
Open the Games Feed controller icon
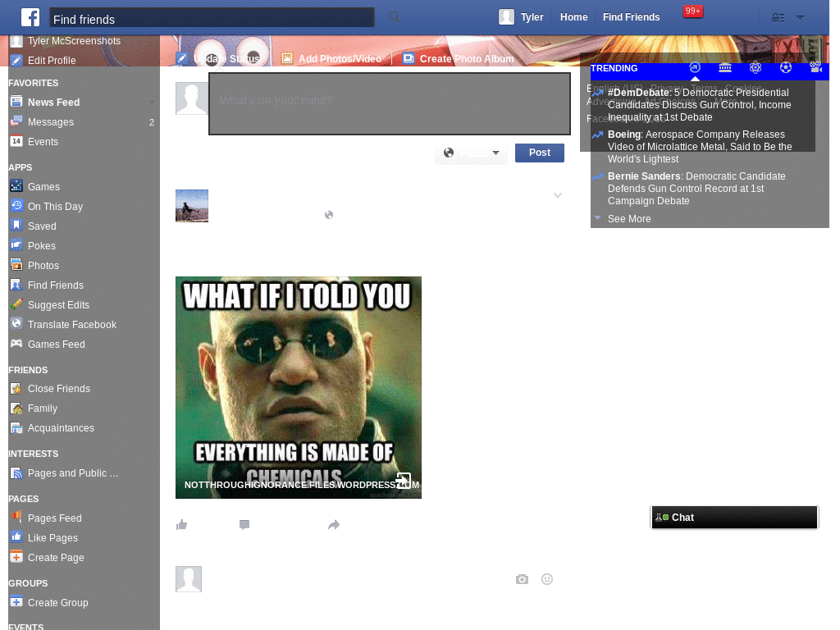pyautogui.click(x=16, y=344)
